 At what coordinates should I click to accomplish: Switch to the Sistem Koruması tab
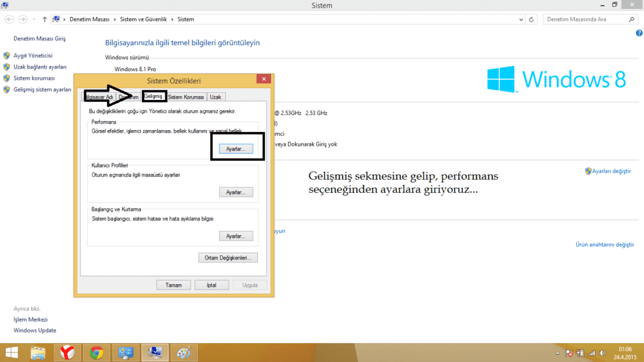pos(186,97)
